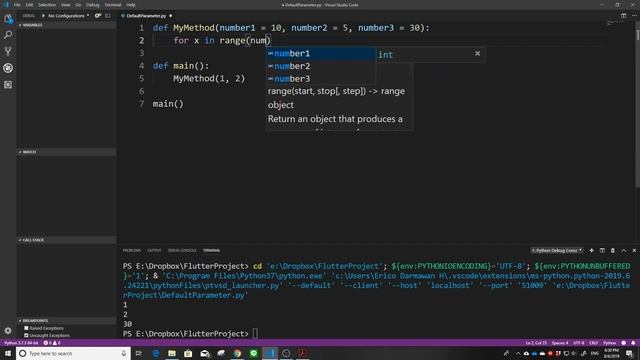
Task: Launch Google Chrome from taskbar
Action: tap(237, 353)
